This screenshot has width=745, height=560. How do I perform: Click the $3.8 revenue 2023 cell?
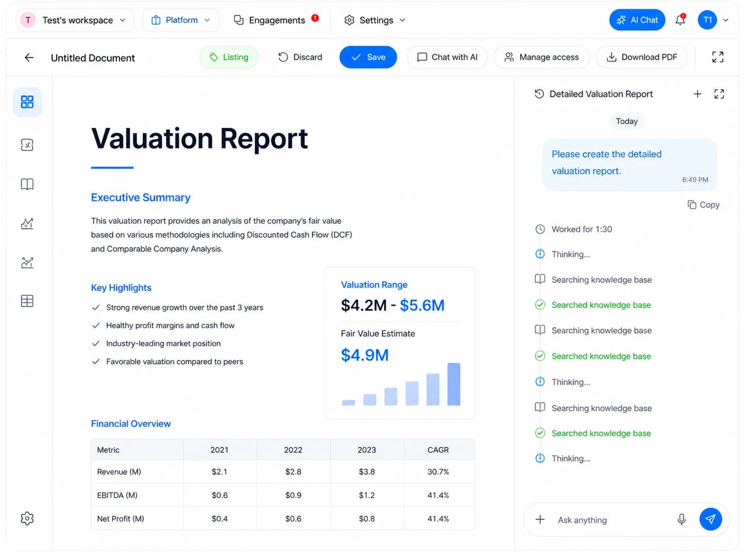tap(367, 472)
